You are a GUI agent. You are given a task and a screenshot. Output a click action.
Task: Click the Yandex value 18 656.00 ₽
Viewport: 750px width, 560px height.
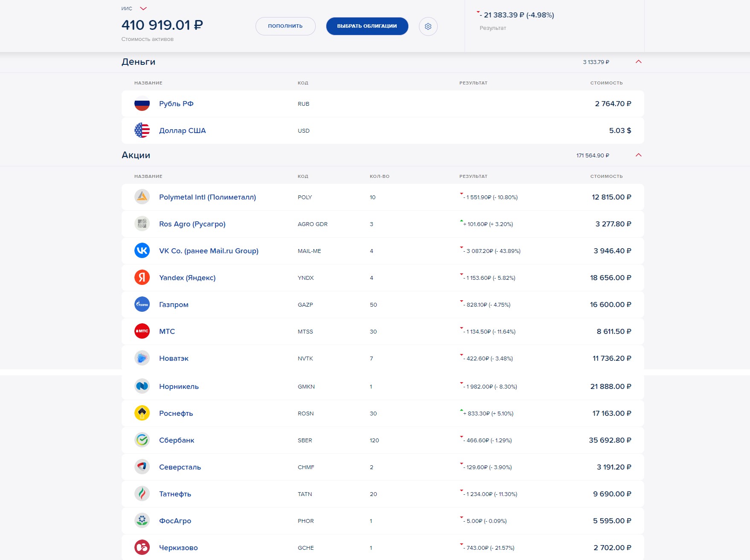pos(610,278)
